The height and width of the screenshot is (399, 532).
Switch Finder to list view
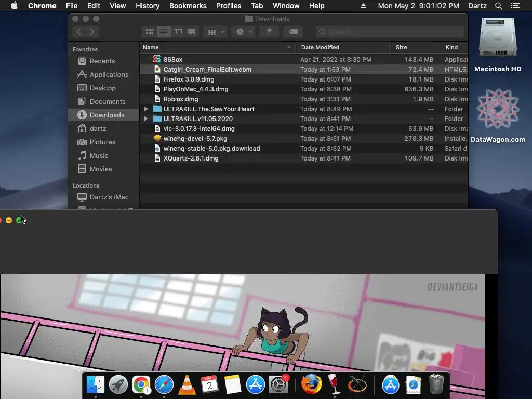[x=164, y=32]
